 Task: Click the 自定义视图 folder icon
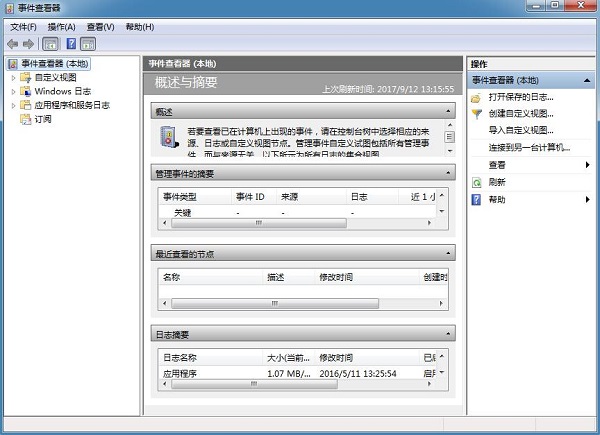tap(26, 78)
